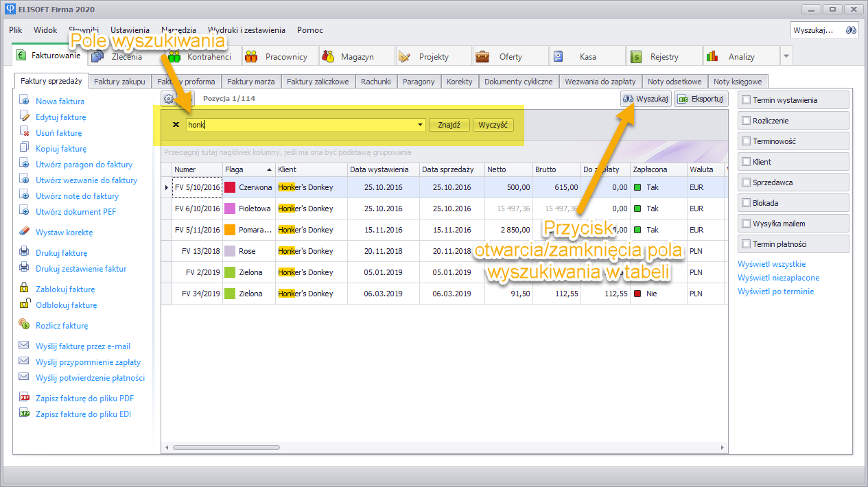Enable the Wysyłka mailem filter checkbox
The image size is (868, 487).
[746, 224]
